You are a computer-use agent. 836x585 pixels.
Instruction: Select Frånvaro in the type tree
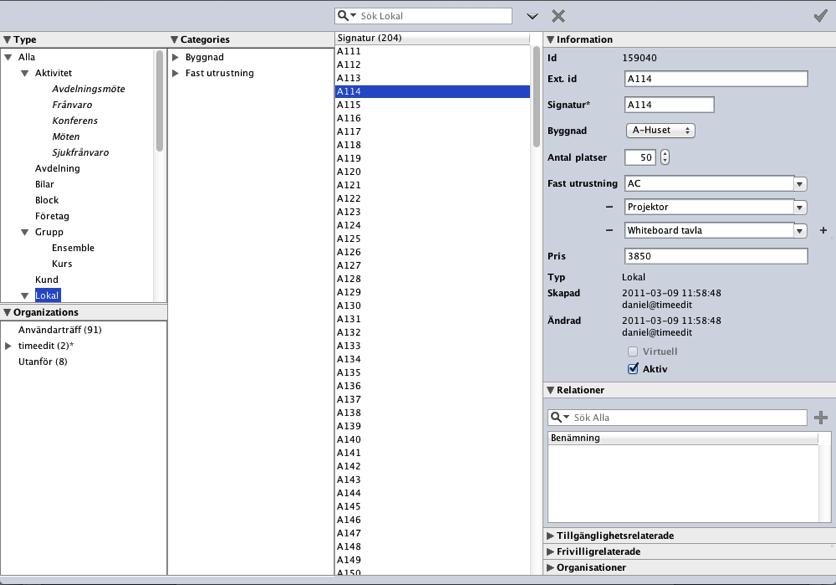(x=72, y=105)
